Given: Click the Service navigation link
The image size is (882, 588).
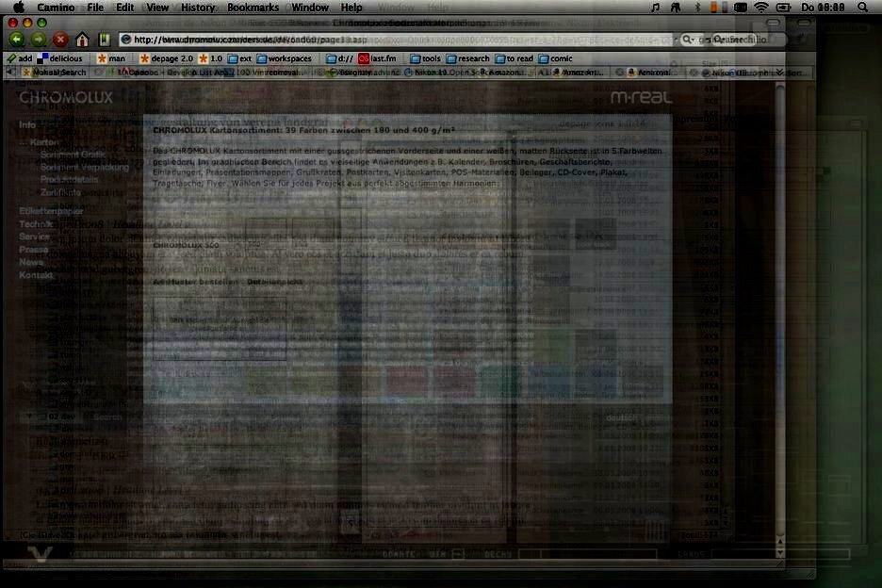Looking at the screenshot, I should 34,237.
